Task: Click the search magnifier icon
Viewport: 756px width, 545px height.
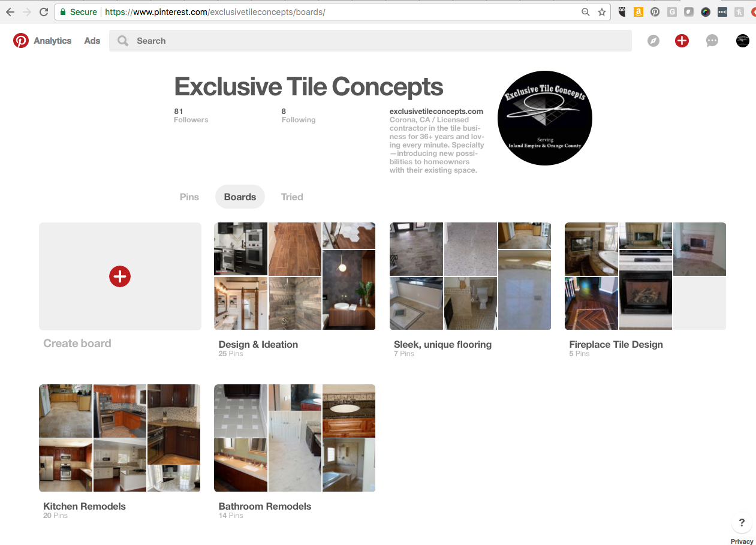Action: 123,41
